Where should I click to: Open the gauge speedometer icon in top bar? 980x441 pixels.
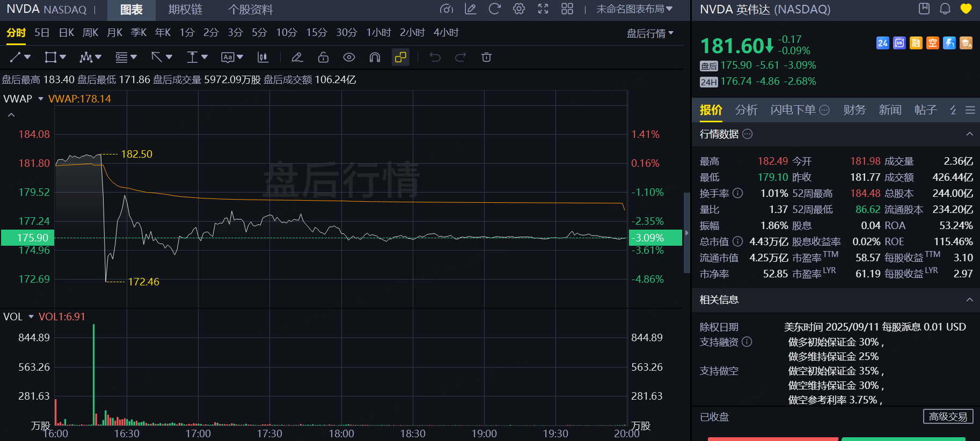pos(446,9)
